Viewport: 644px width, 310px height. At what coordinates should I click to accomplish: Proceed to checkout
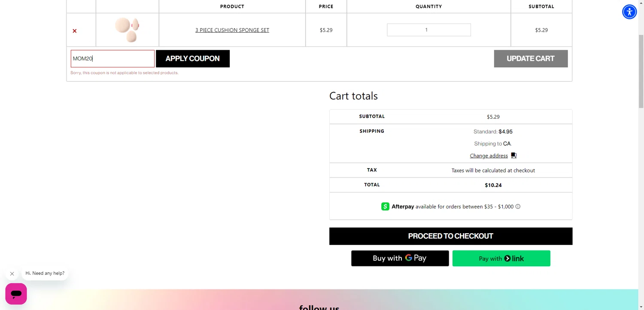pos(450,236)
